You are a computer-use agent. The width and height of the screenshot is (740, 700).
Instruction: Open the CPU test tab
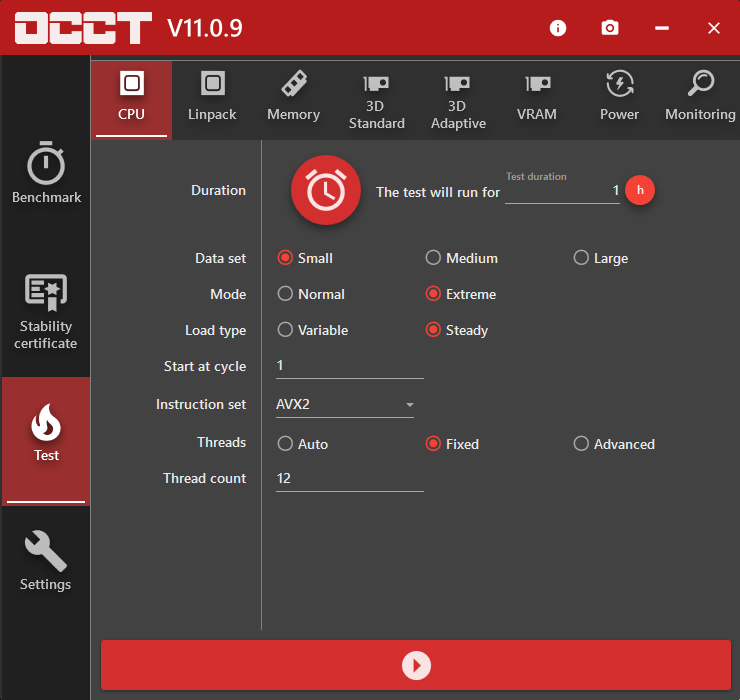tap(131, 100)
